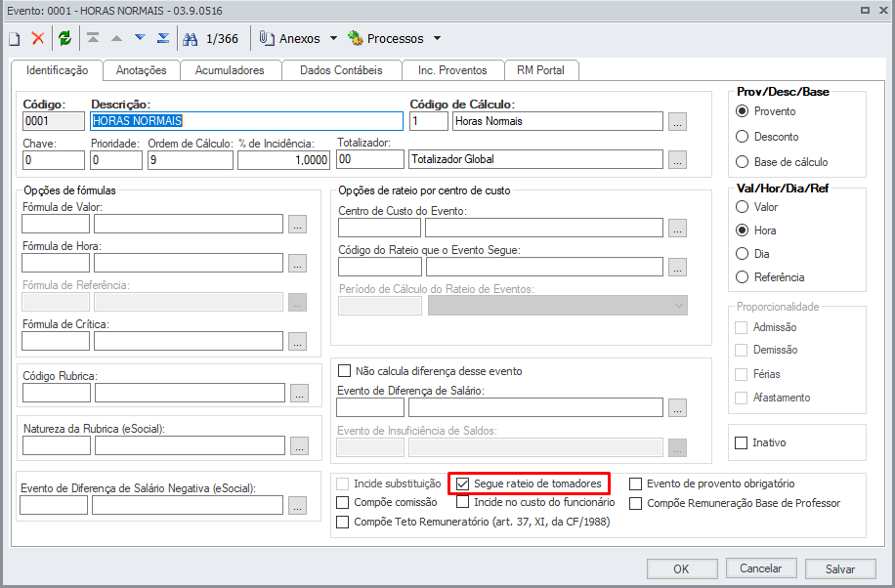Check Compõe Teto Remuneratório option
This screenshot has height=588, width=895.
click(343, 522)
